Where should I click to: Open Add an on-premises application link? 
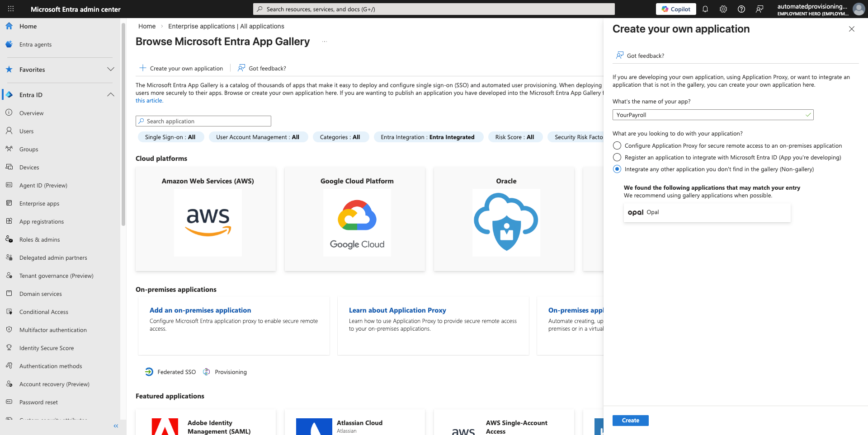click(x=200, y=310)
